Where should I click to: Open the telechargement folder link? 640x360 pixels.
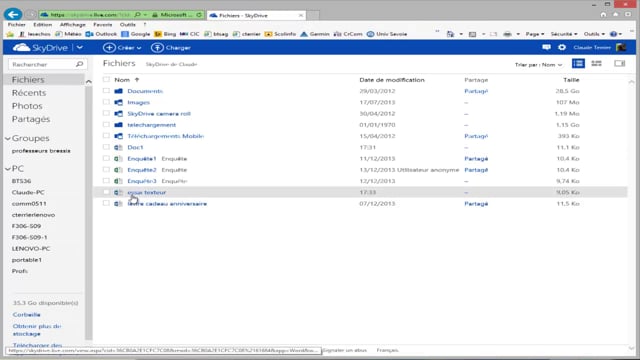click(x=151, y=125)
